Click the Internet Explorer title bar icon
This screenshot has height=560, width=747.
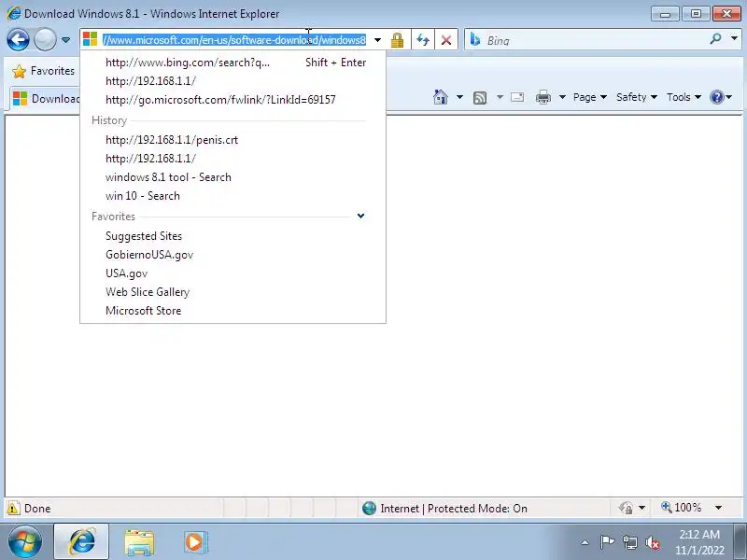click(14, 13)
